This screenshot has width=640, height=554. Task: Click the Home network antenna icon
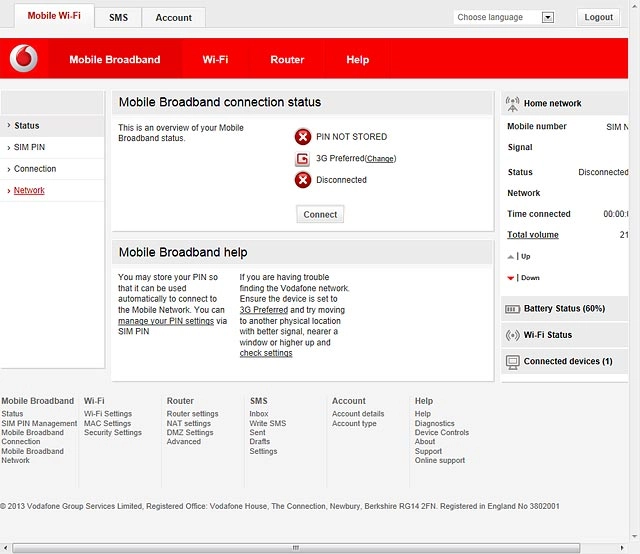coord(512,104)
